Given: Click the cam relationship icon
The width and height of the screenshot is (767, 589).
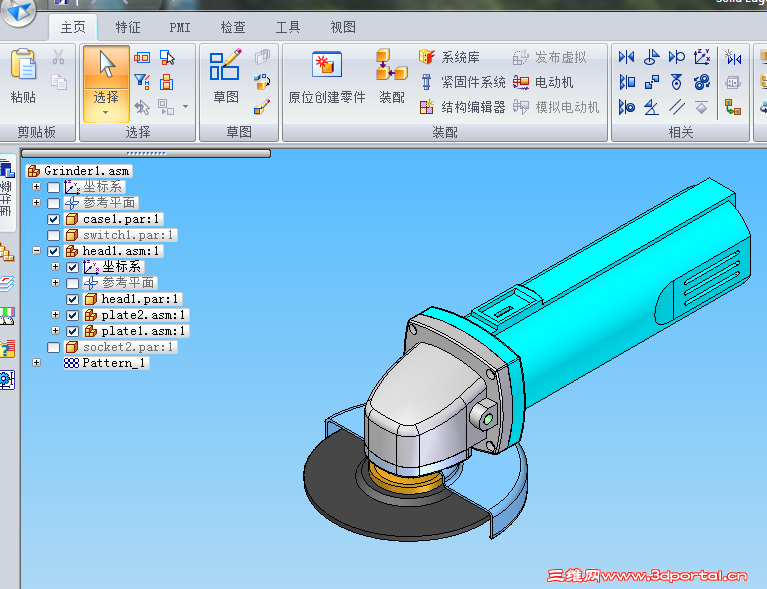Looking at the screenshot, I should [x=677, y=82].
